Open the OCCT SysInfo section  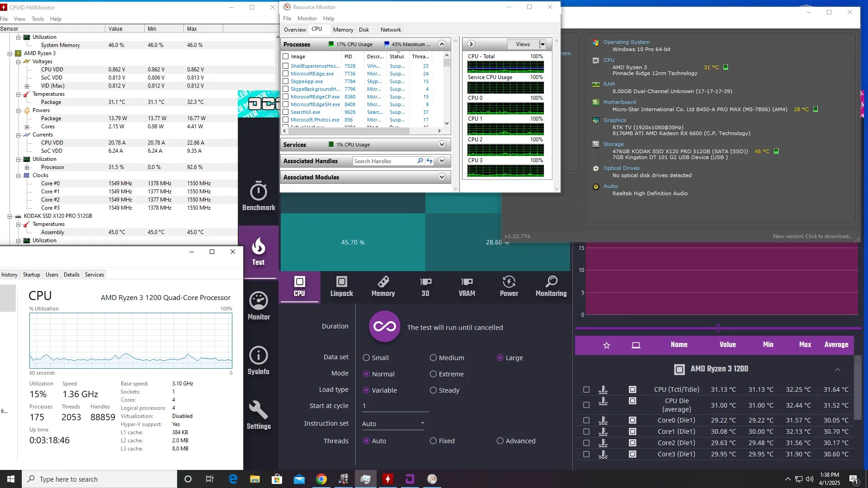tap(259, 361)
